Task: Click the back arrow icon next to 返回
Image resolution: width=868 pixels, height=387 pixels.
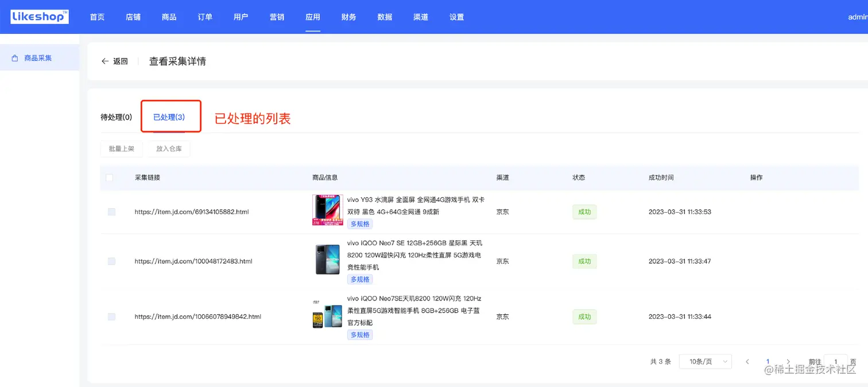Action: click(x=105, y=61)
